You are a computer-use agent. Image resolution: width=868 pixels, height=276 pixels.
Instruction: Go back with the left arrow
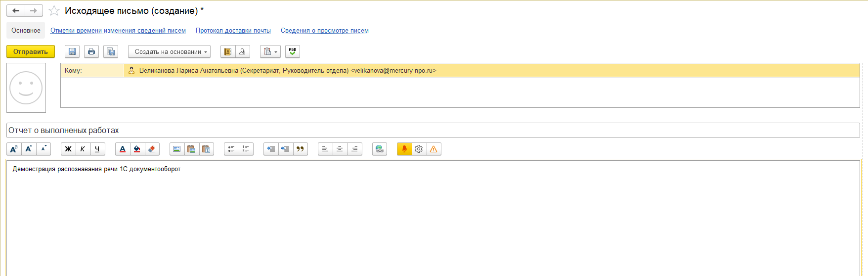pos(16,10)
